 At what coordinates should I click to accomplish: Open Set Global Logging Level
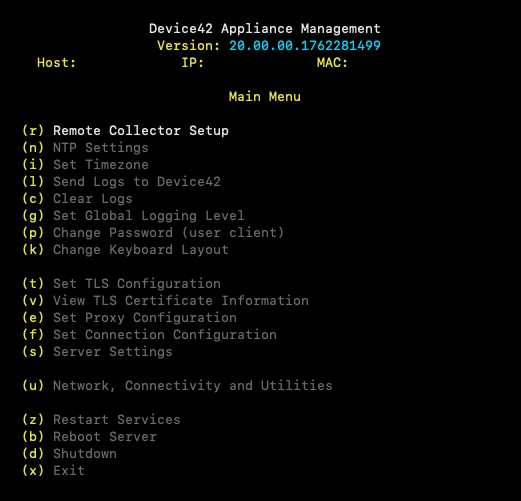click(149, 216)
